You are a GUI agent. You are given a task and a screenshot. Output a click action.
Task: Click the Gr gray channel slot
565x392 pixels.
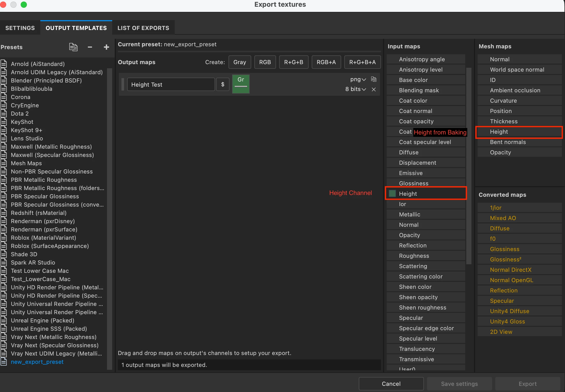point(241,84)
